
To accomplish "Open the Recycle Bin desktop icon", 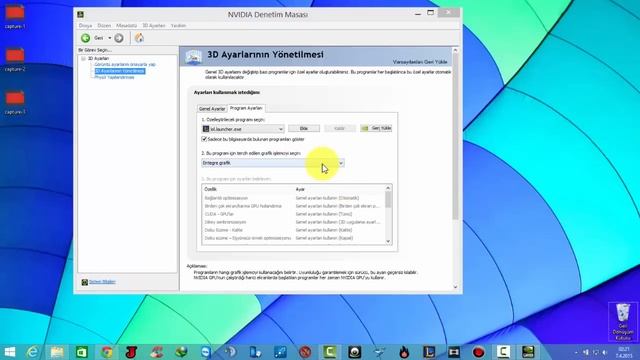I will pos(623,322).
